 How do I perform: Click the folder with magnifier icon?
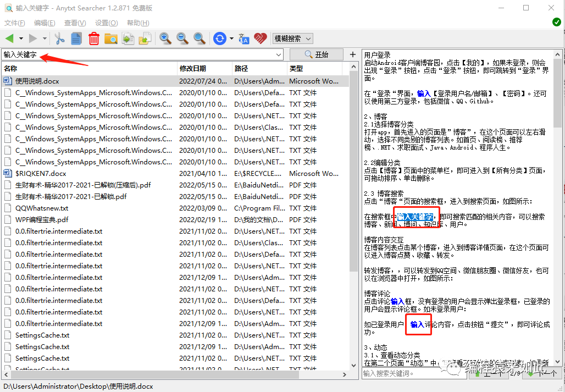111,38
